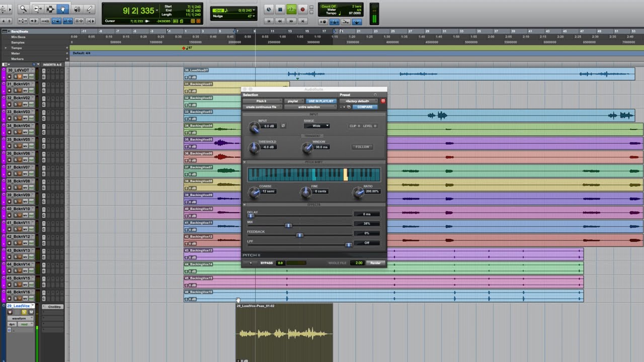Select the Zoomer magnifying glass tool
644x362 pixels.
click(23, 9)
